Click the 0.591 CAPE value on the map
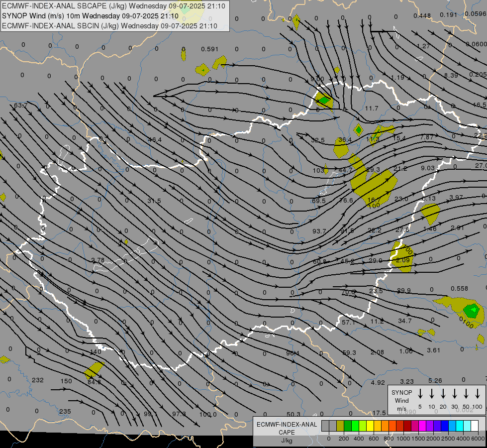This screenshot has height=448, width=487. coord(209,49)
